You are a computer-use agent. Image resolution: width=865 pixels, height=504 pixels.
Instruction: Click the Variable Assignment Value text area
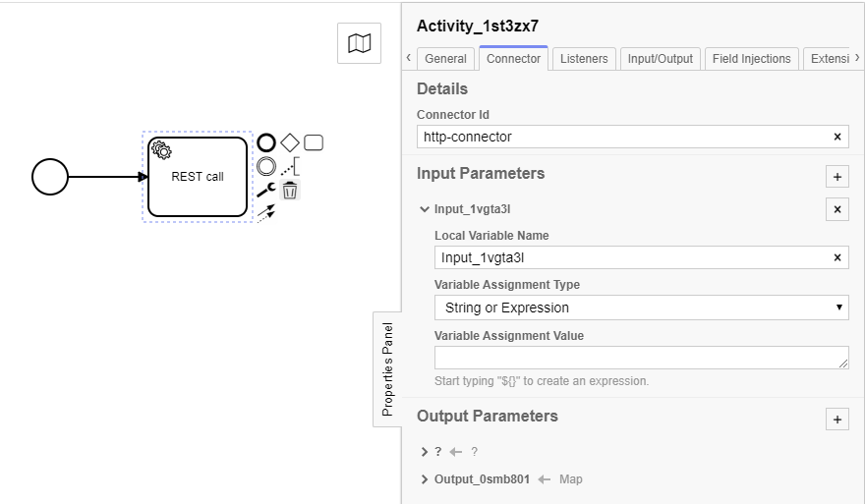641,358
